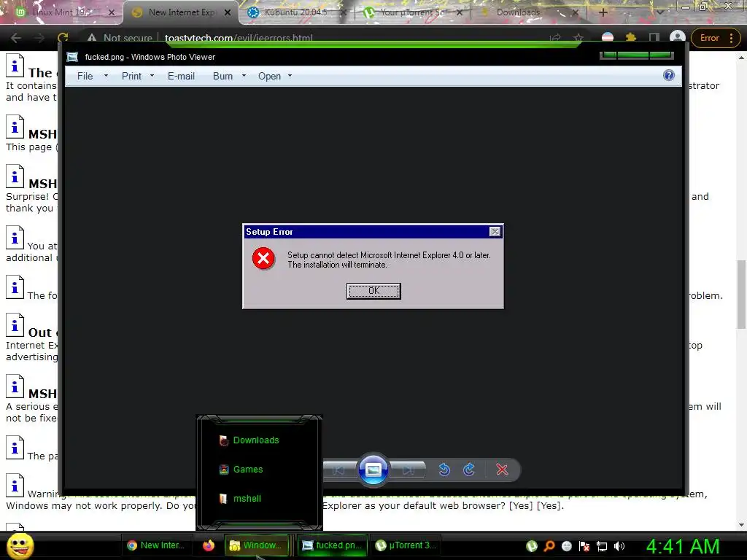Click the orange magnifier tray icon
The height and width of the screenshot is (560, 747).
[549, 546]
